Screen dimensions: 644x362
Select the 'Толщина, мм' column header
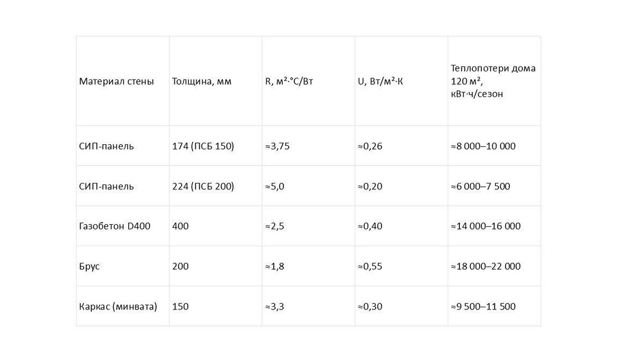(216, 81)
